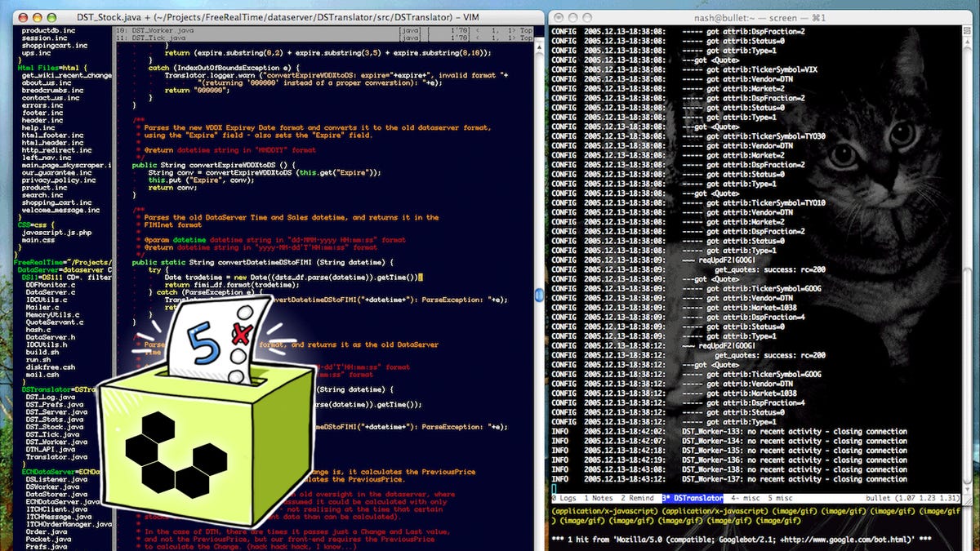Screen dimensions: 980x551
Task: Select shopping_cart.inc in the Html Files list
Action: pos(58,202)
